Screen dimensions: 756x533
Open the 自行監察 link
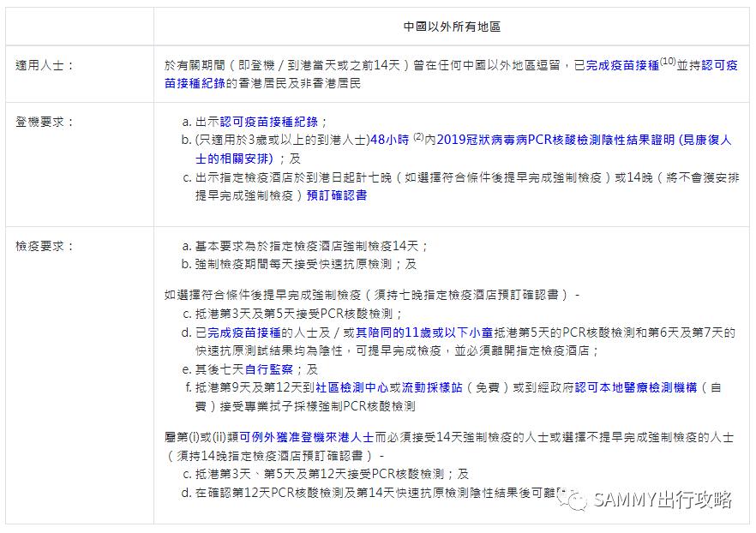tap(268, 369)
